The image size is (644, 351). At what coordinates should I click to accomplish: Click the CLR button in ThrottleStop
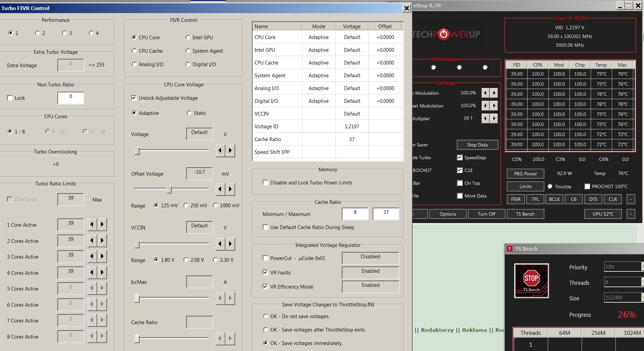click(x=613, y=199)
